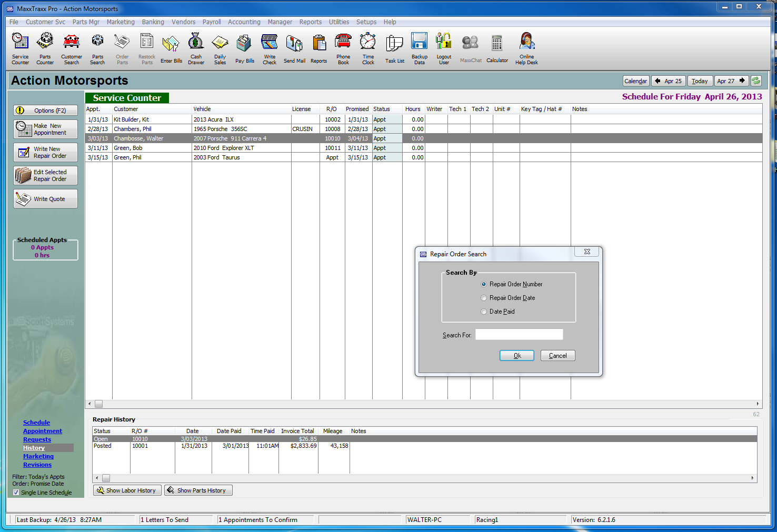Open the Appointment link
The image size is (777, 532).
43,431
